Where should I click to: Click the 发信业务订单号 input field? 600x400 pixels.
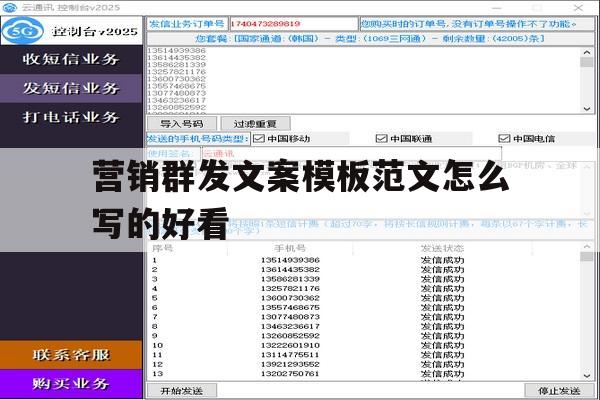[293, 24]
